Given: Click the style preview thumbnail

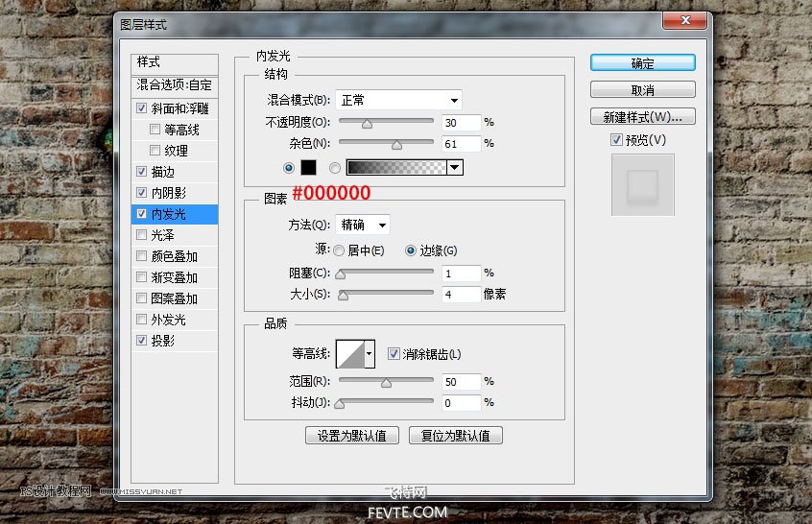Looking at the screenshot, I should [x=643, y=185].
